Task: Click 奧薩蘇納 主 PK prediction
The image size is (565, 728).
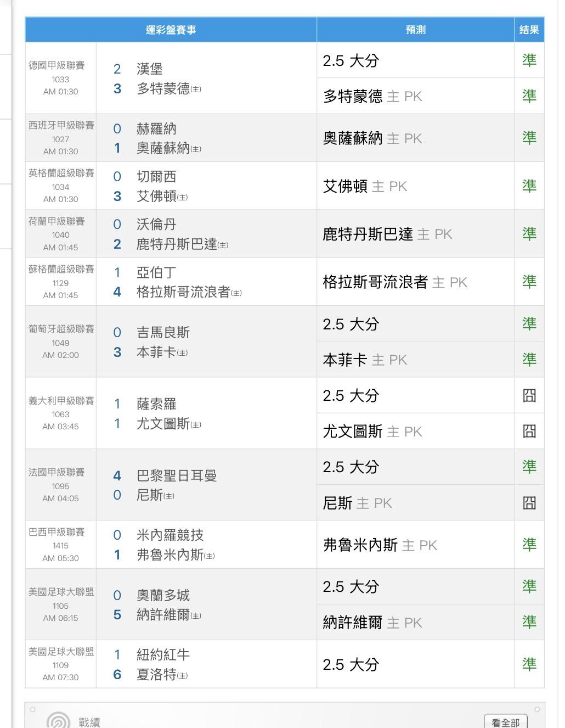Action: point(372,138)
